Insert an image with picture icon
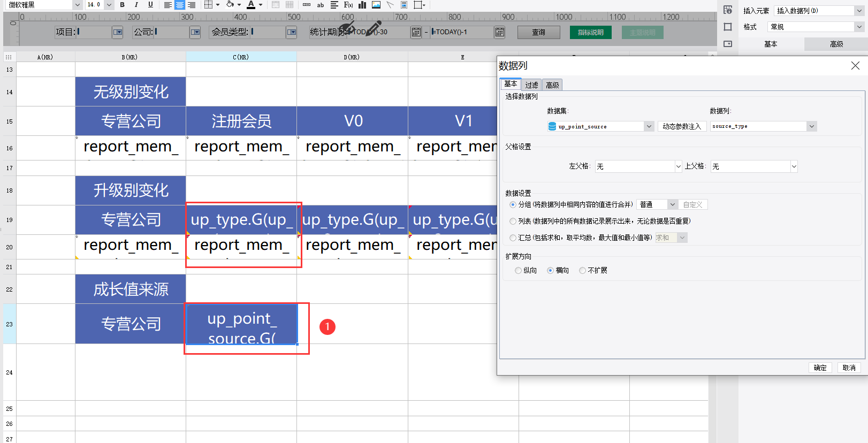 click(376, 5)
